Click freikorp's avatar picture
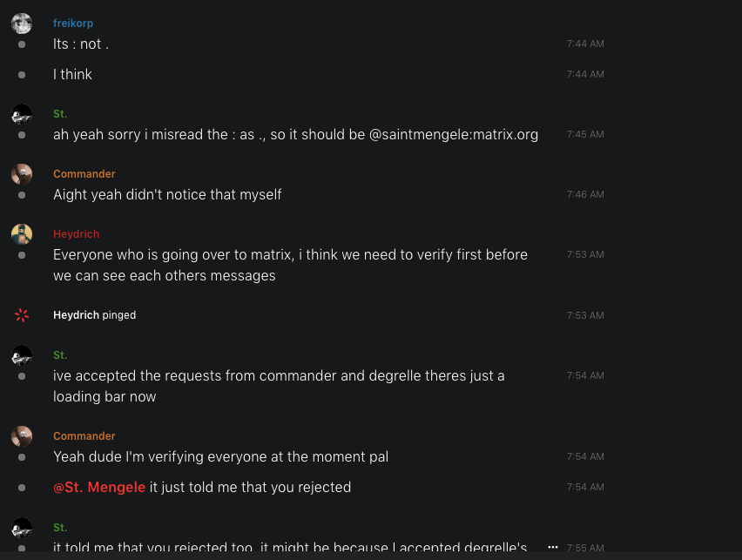This screenshot has width=742, height=560. coord(22,24)
